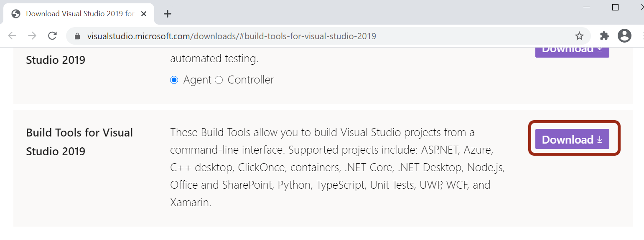
Task: View site info via the lock icon
Action: click(x=77, y=36)
